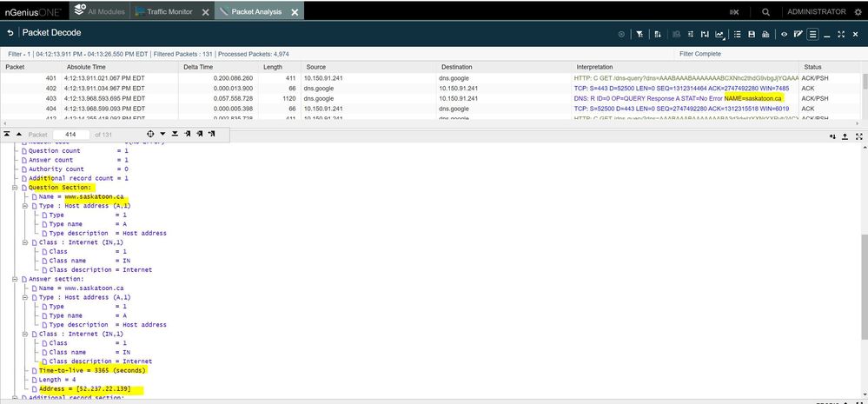Save the capture with floppy disk icon

[x=752, y=34]
